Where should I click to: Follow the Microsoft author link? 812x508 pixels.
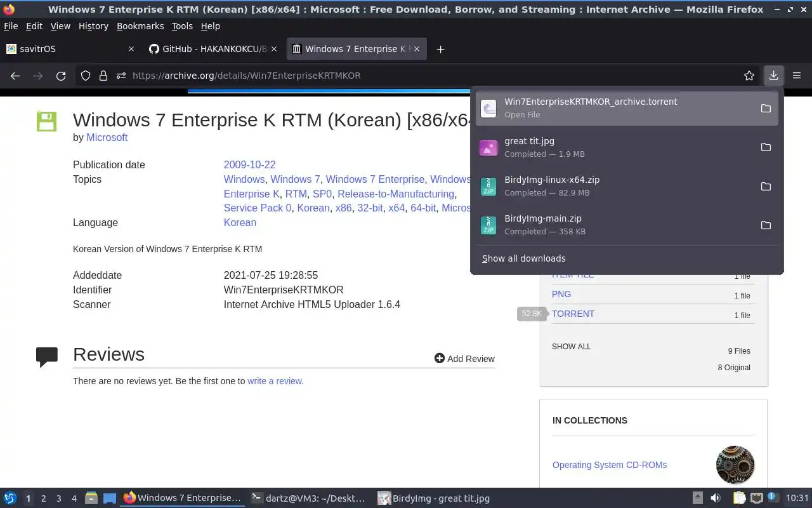(x=107, y=137)
